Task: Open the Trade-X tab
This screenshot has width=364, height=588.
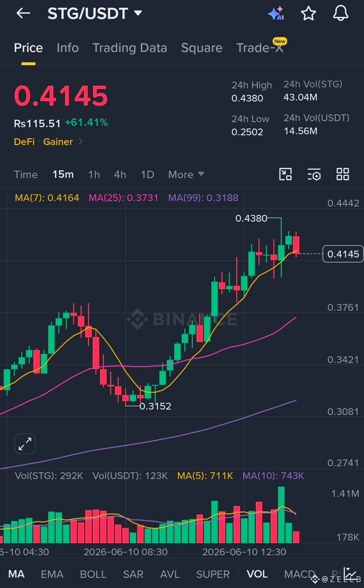Action: click(x=260, y=48)
